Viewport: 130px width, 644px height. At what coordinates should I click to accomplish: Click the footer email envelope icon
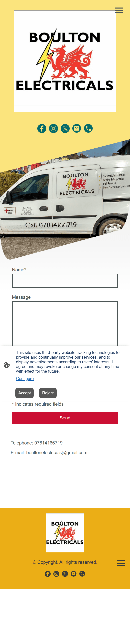pos(74,574)
